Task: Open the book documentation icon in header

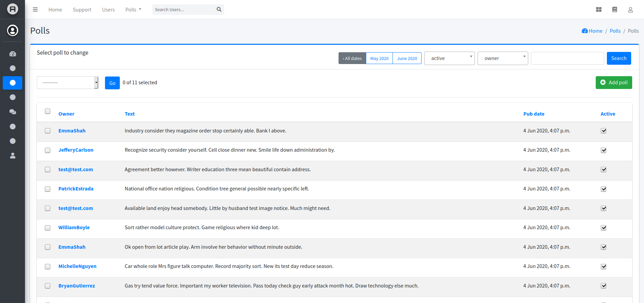Action: 615,9
